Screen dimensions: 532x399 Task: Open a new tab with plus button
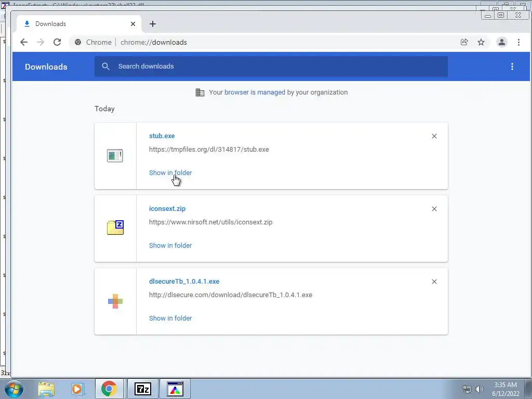153,24
